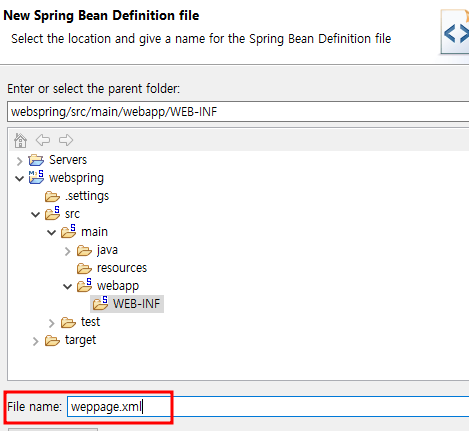Screen dimensions: 469x431
Task: Select the webspring project icon
Action: point(36,177)
